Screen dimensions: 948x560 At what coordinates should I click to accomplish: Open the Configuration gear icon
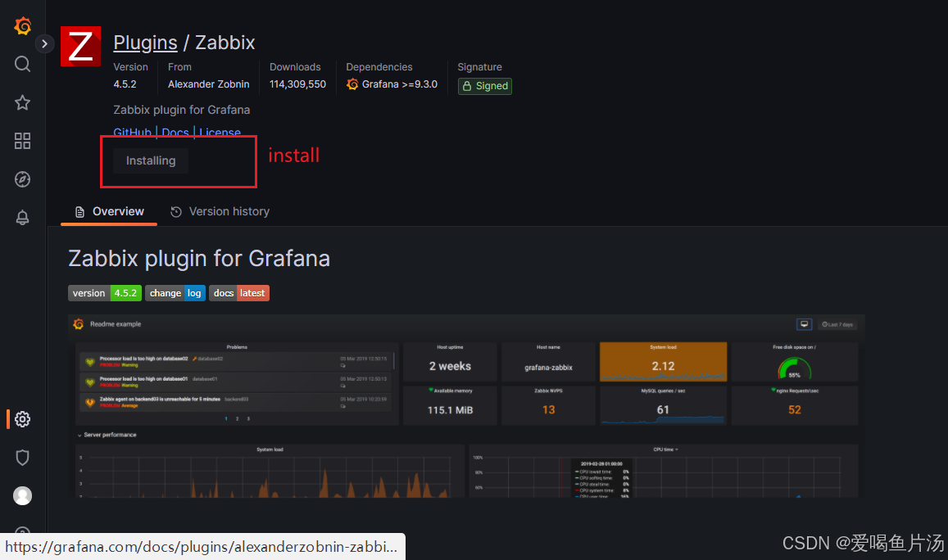pos(22,418)
